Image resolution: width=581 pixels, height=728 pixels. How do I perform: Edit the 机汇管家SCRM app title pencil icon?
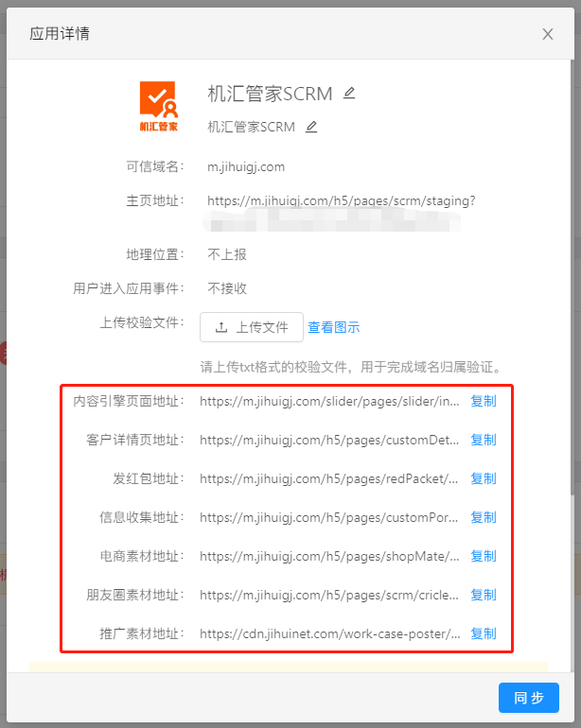click(x=349, y=94)
